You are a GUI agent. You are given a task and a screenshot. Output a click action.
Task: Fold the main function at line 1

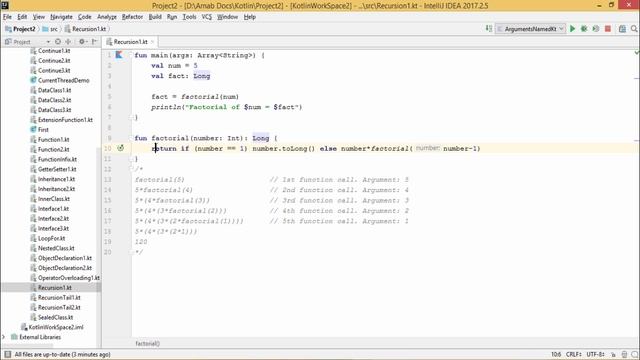click(131, 55)
